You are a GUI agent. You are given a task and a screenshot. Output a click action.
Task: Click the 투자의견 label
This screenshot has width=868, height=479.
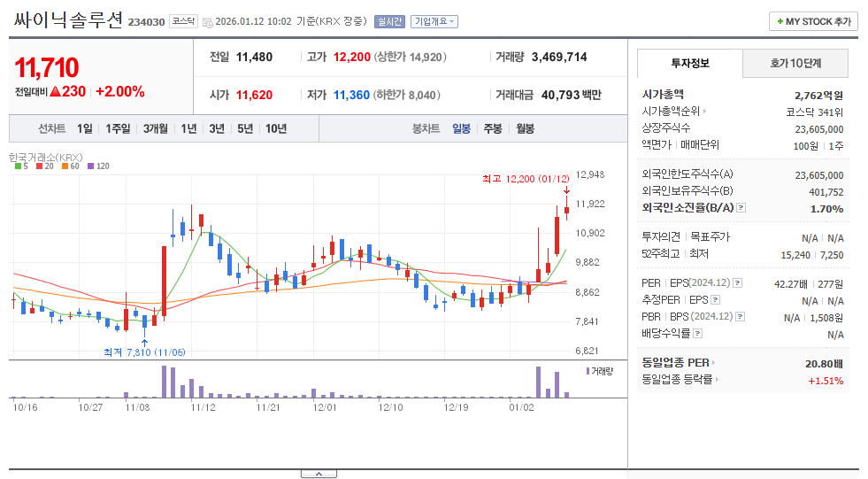(661, 237)
